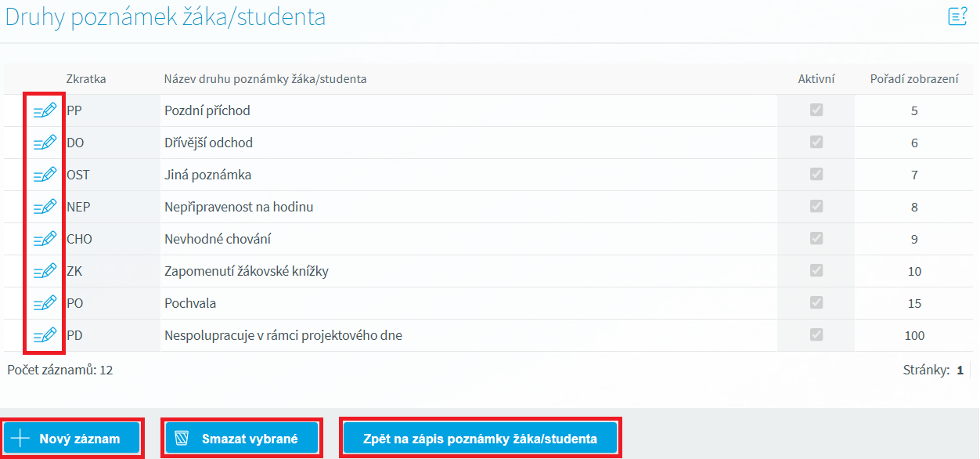The width and height of the screenshot is (980, 459).
Task: Toggle Aktivní checkbox for Pozdní příchod
Action: [816, 110]
